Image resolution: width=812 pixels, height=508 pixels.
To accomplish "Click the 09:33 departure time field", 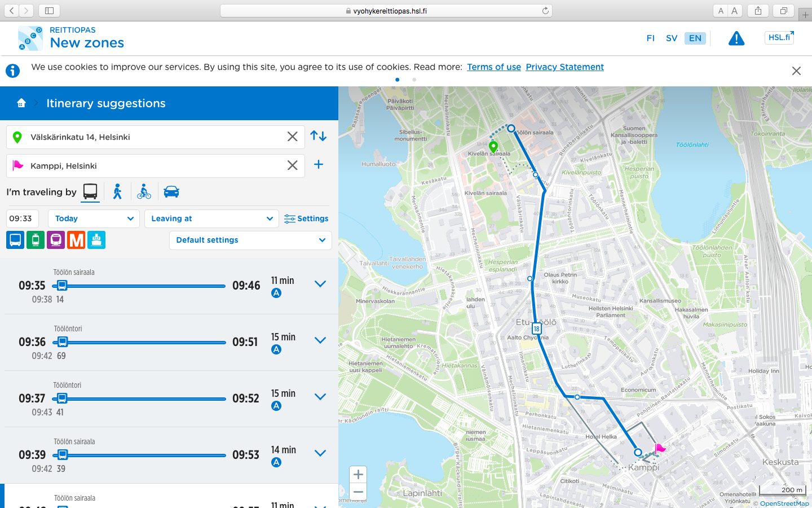I will 23,218.
